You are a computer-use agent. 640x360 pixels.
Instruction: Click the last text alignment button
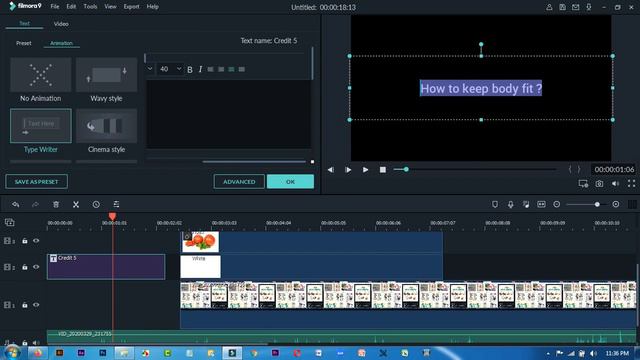pyautogui.click(x=242, y=69)
